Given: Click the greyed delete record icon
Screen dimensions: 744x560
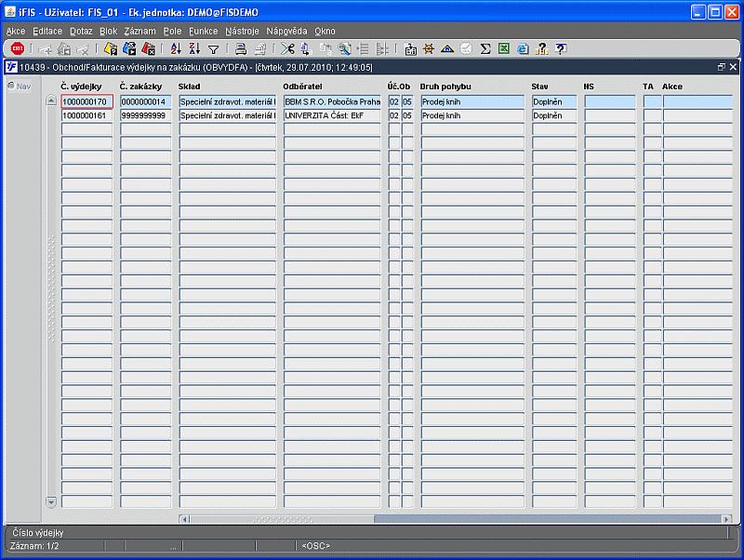Looking at the screenshot, I should [83, 48].
